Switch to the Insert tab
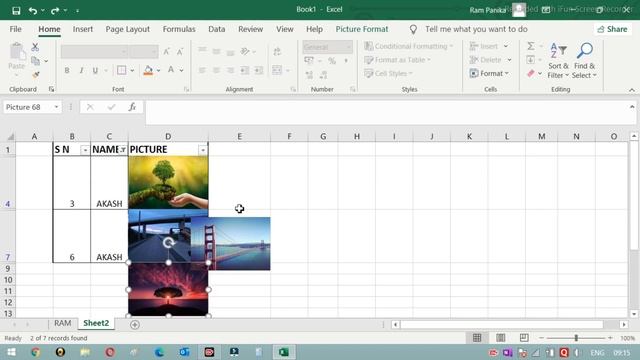The image size is (640, 360). [x=83, y=29]
